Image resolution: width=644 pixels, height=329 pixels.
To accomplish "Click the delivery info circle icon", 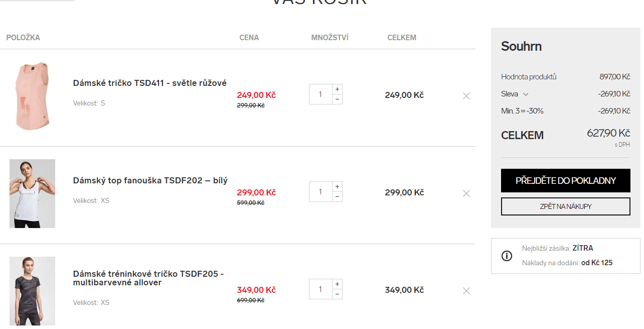I will click(x=507, y=256).
